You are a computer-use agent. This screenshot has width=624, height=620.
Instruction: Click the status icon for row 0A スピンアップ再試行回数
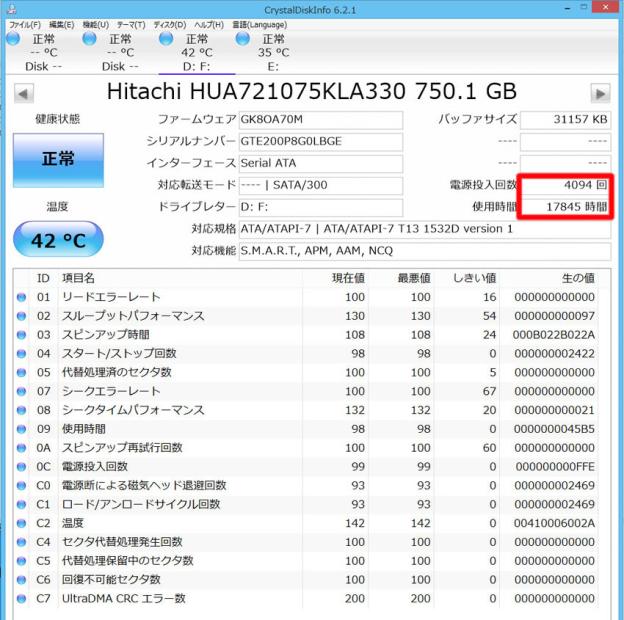click(x=21, y=448)
